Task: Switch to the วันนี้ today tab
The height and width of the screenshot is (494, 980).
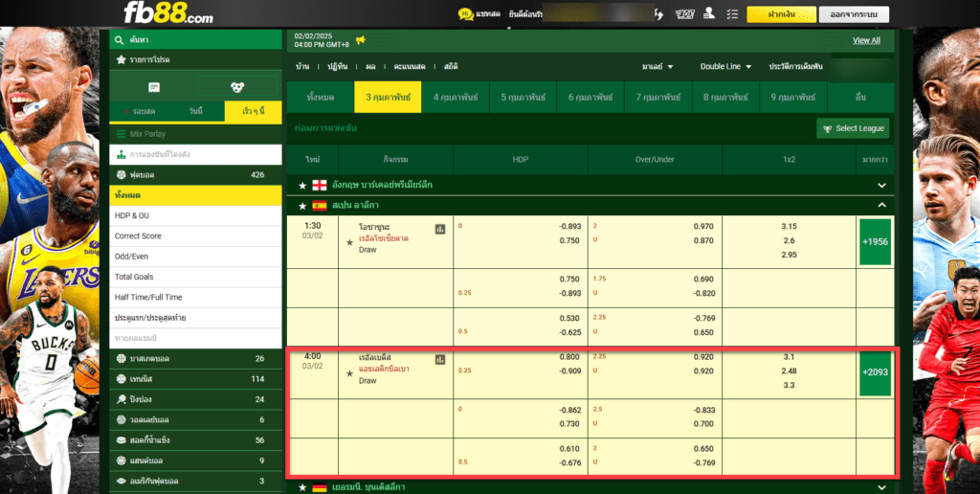Action: [x=195, y=111]
